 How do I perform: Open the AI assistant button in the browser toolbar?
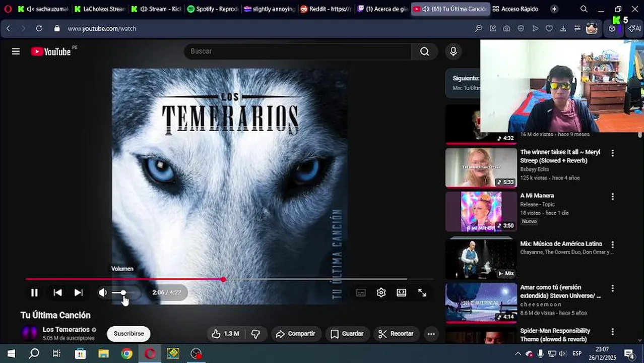coord(634,29)
